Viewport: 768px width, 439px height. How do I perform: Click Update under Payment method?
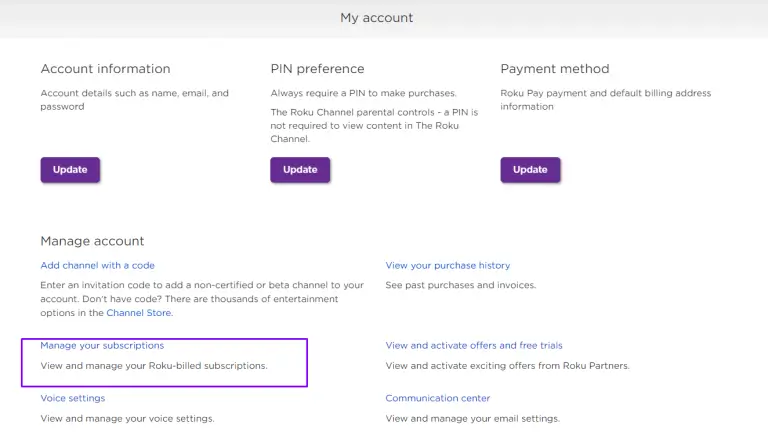click(530, 170)
